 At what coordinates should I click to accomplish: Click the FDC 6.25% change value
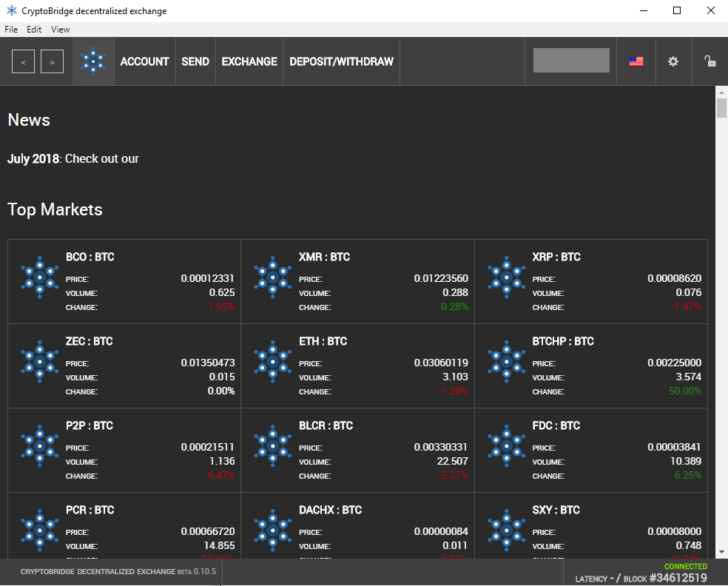tap(687, 476)
